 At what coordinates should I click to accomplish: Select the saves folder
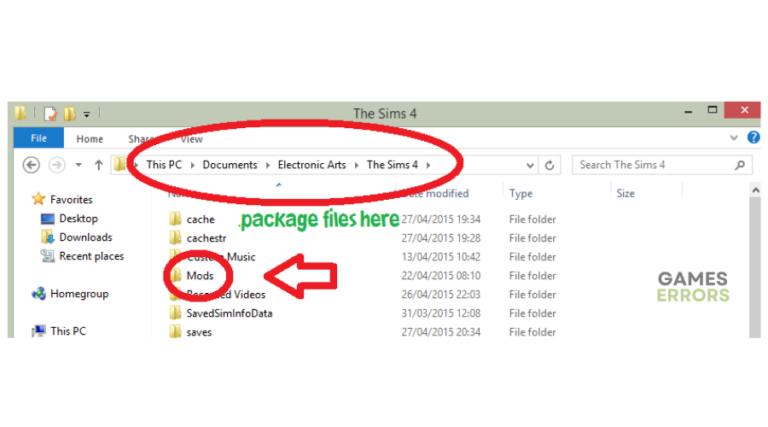coord(199,332)
